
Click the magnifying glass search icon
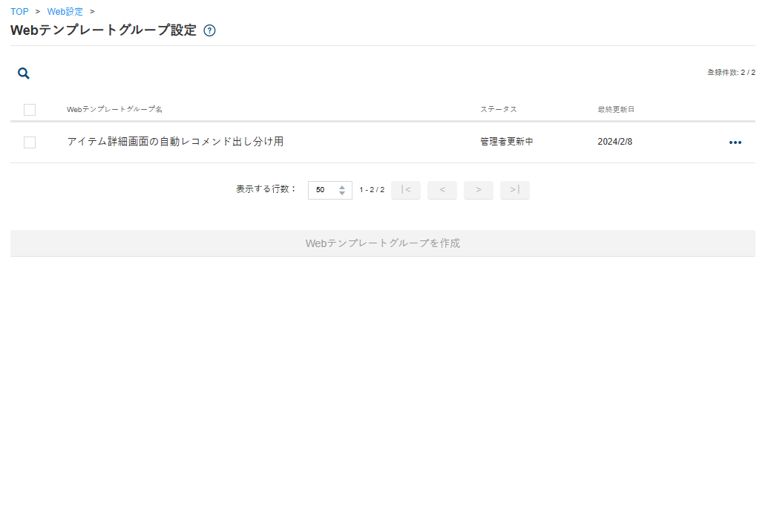coord(24,73)
